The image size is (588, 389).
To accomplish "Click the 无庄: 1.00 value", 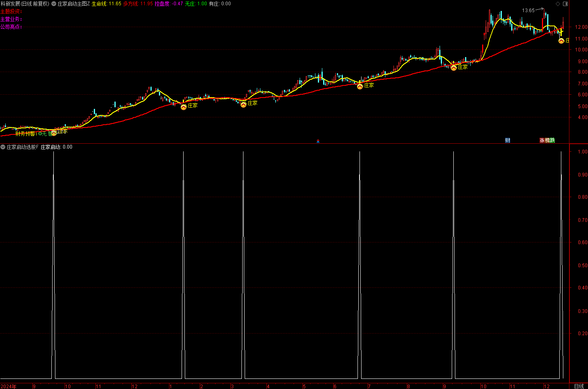I will pyautogui.click(x=196, y=4).
